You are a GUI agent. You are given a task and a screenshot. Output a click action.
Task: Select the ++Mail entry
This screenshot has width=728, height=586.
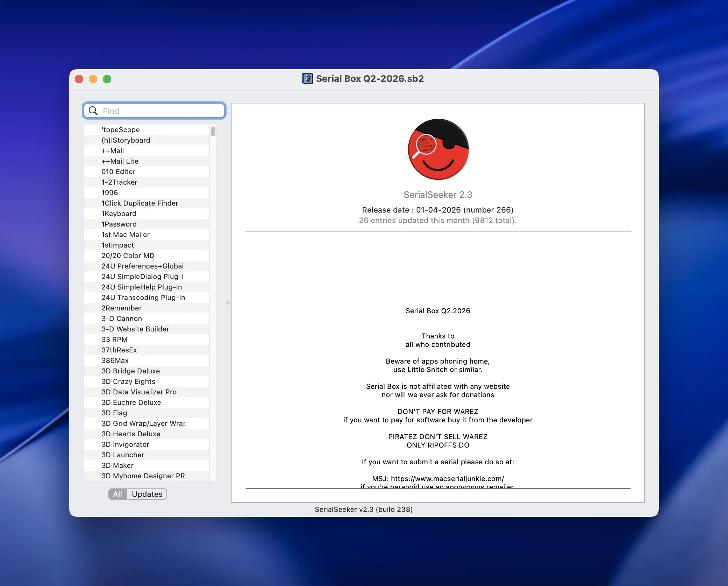click(147, 151)
